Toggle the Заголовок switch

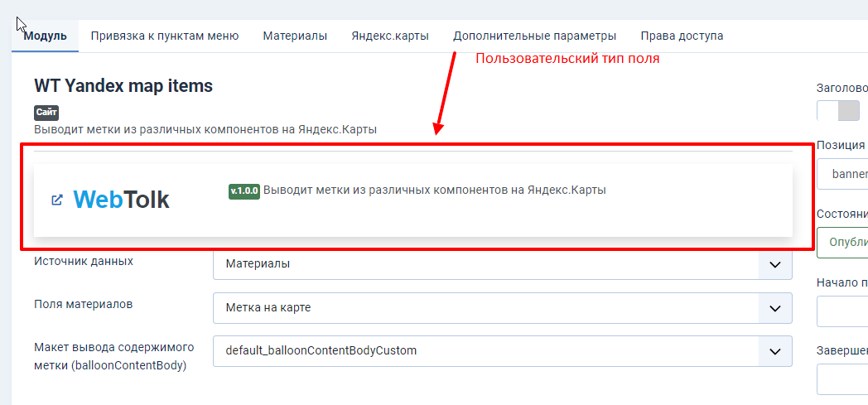(x=838, y=111)
